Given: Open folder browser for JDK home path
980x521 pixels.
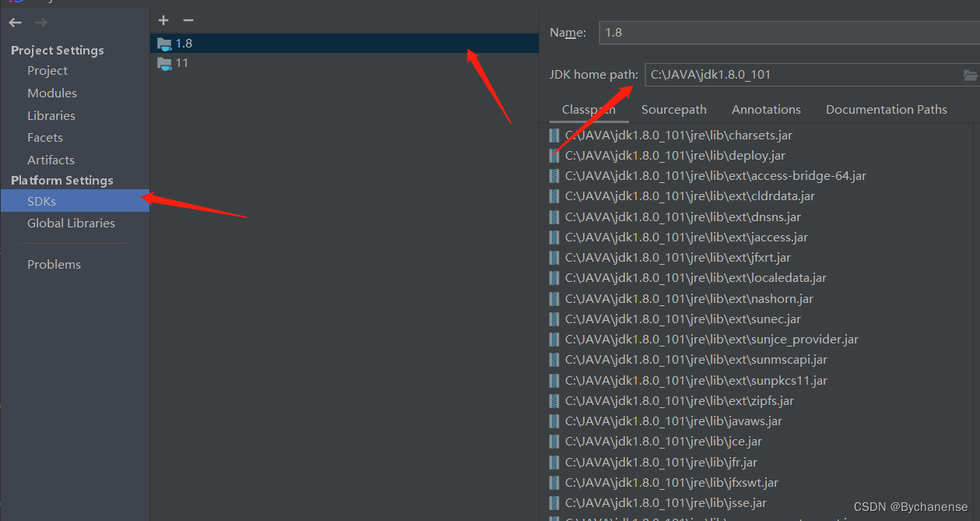Looking at the screenshot, I should (970, 75).
